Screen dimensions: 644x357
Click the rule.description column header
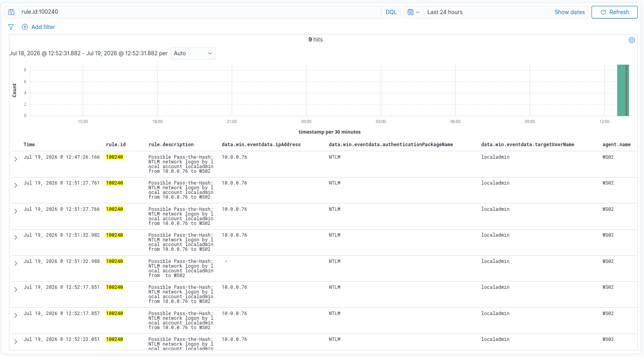point(171,145)
